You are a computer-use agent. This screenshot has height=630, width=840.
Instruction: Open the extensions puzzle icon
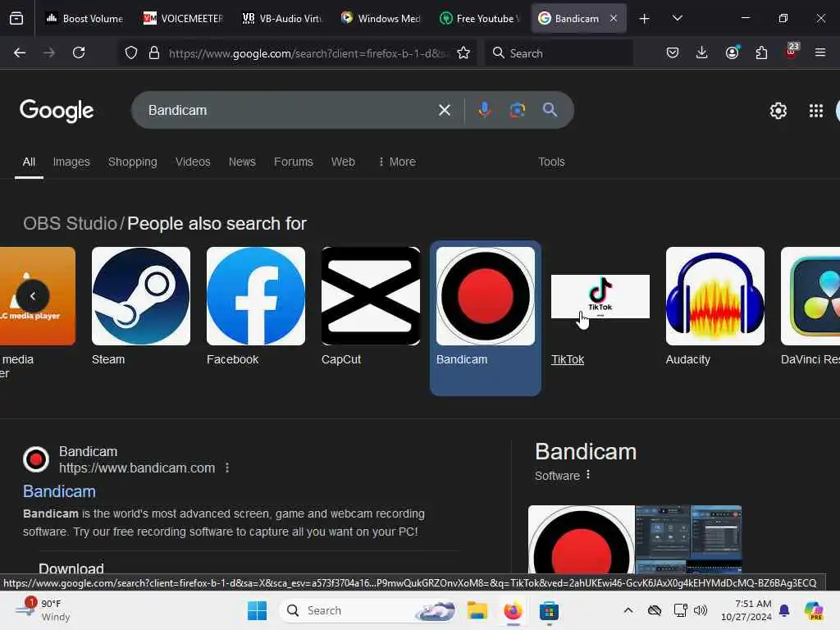[761, 52]
